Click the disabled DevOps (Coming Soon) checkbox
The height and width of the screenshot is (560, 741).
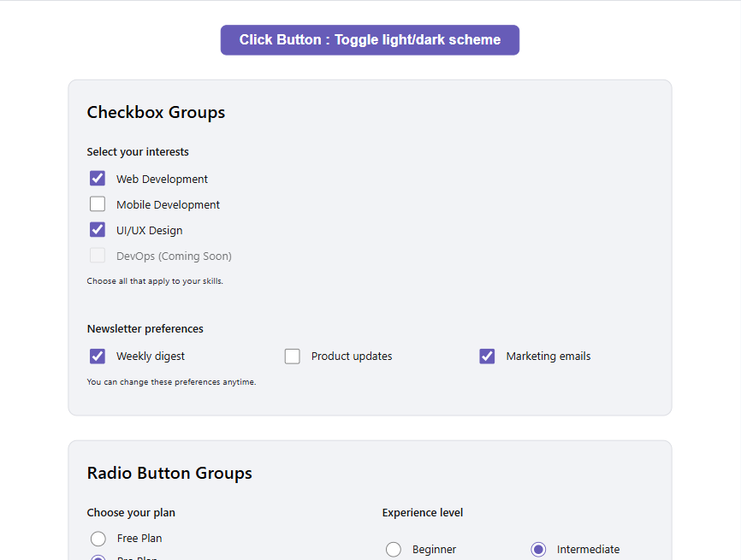click(98, 256)
